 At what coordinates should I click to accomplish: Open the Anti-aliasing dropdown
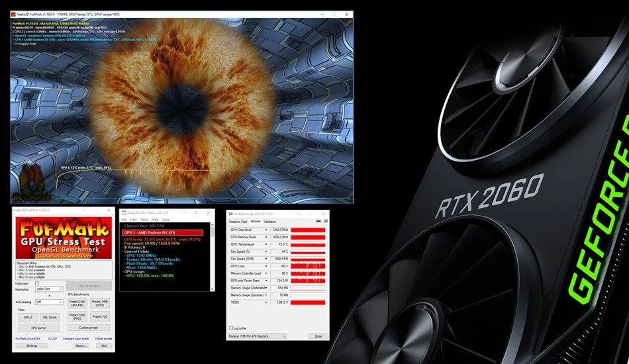pyautogui.click(x=49, y=302)
